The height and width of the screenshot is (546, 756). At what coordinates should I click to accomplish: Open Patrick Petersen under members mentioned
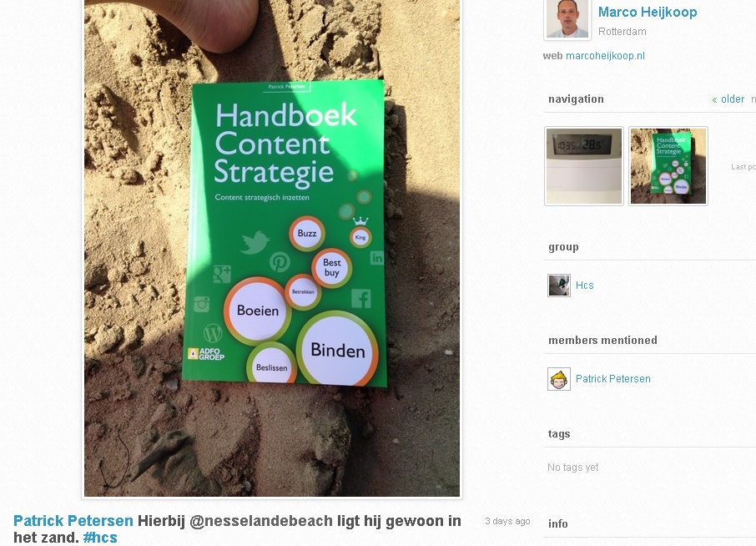pos(612,379)
